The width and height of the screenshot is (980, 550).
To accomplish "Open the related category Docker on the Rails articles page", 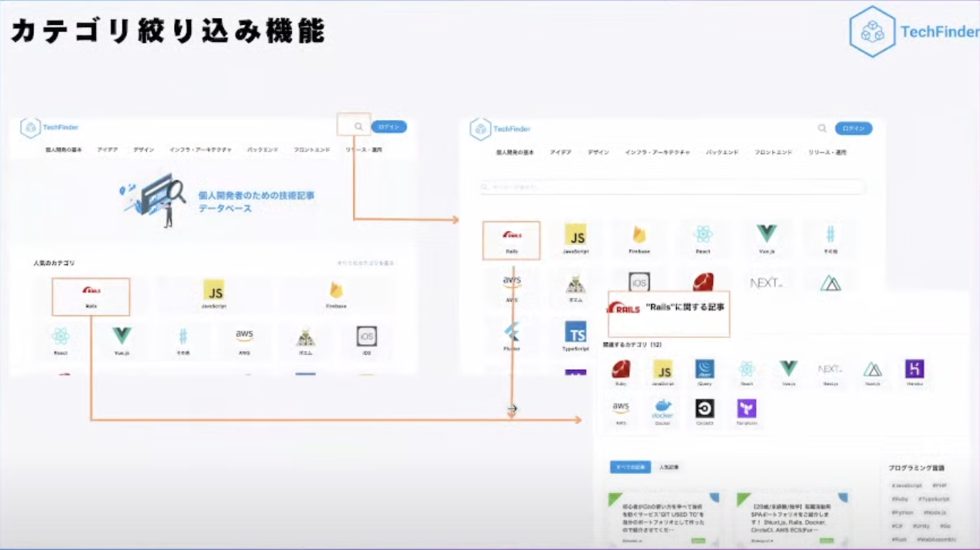I will tap(663, 412).
